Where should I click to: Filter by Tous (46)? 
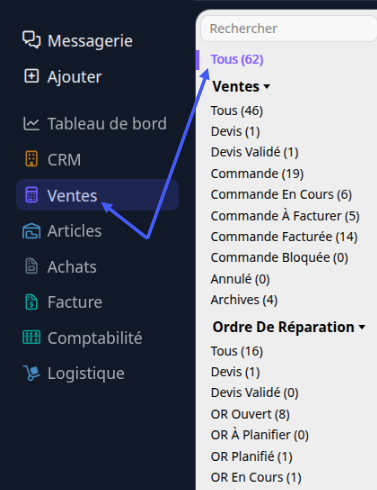pyautogui.click(x=237, y=111)
